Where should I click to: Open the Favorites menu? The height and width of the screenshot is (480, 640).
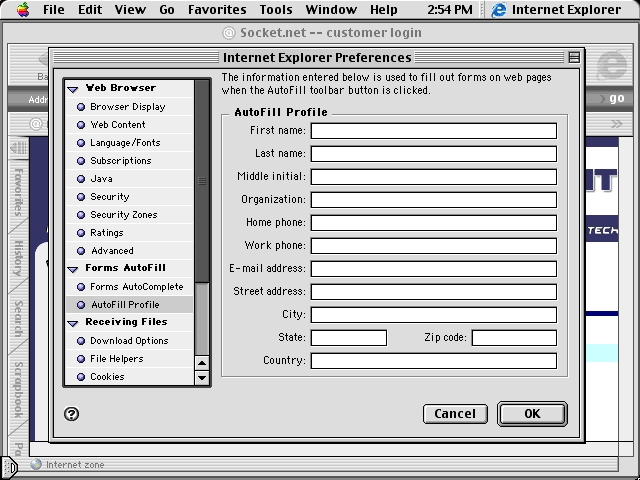click(217, 9)
